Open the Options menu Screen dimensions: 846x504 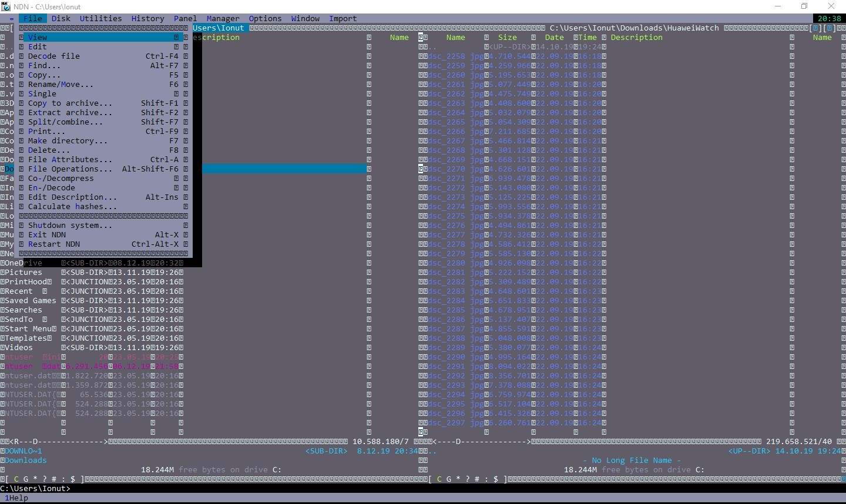pyautogui.click(x=266, y=18)
